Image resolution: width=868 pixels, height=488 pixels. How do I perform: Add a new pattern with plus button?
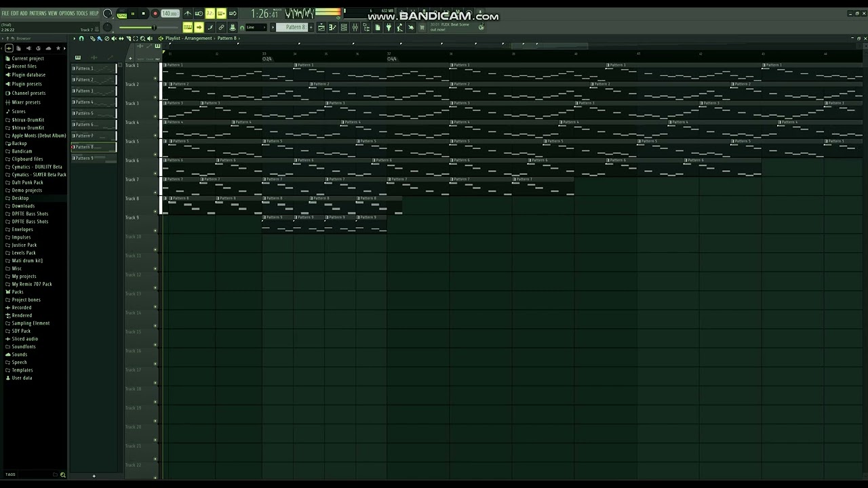tap(311, 27)
